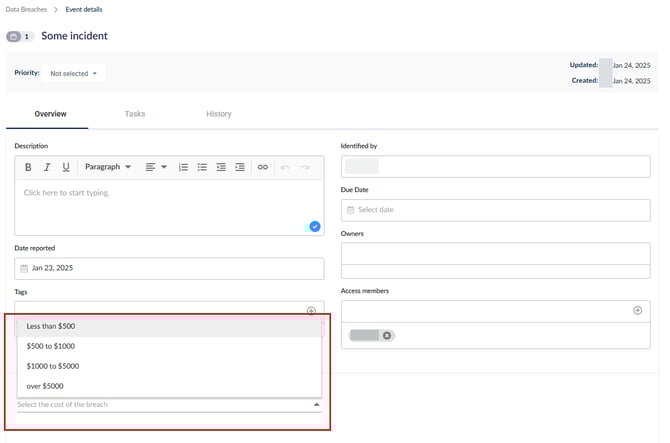Open the History tab

(x=218, y=114)
